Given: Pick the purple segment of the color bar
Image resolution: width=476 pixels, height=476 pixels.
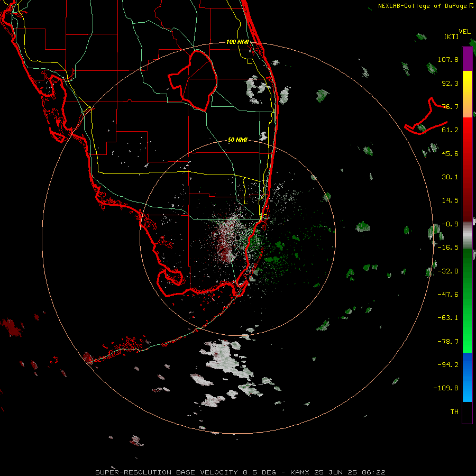Looking at the screenshot, I should point(467,59).
